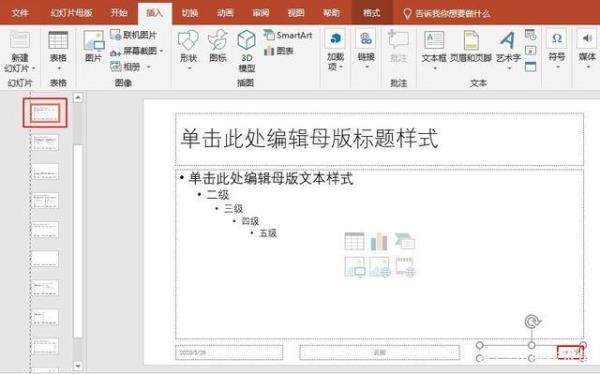The height and width of the screenshot is (374, 600).
Task: Open the 链接 dropdown
Action: (366, 50)
